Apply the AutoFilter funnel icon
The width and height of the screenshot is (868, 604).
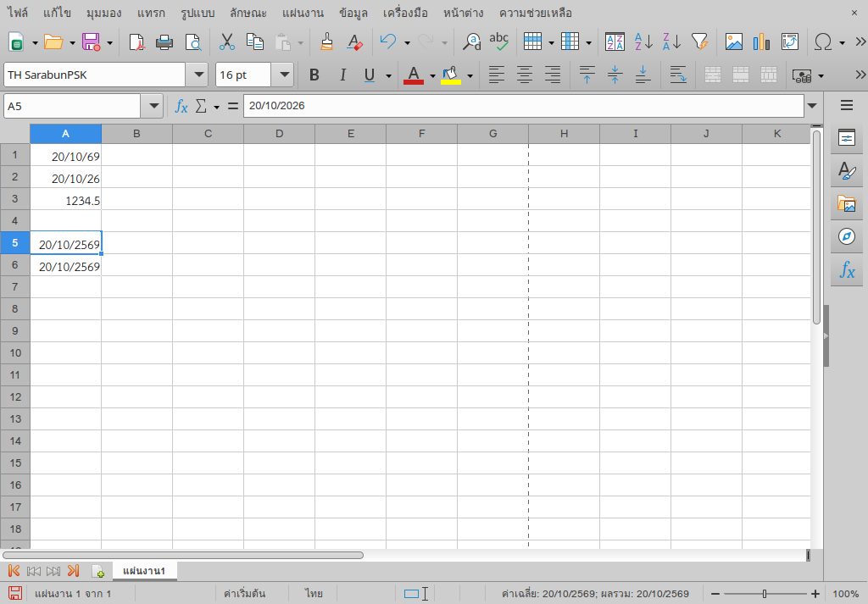(699, 42)
